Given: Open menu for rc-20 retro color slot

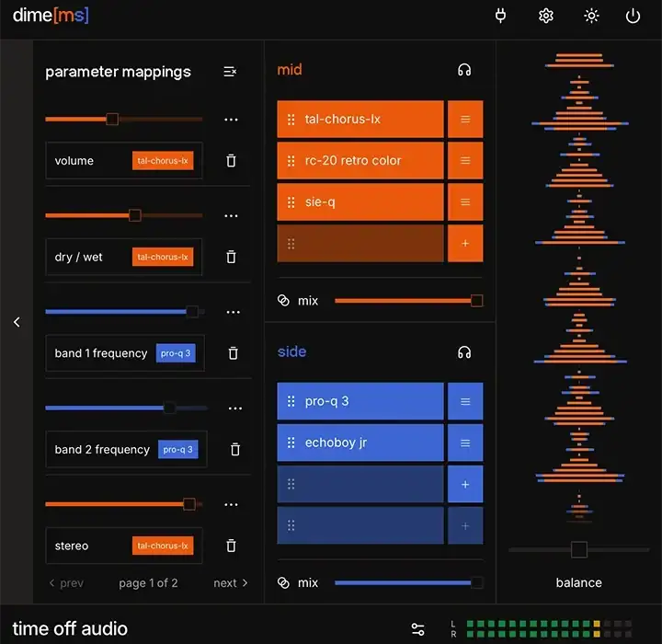Looking at the screenshot, I should tap(465, 161).
